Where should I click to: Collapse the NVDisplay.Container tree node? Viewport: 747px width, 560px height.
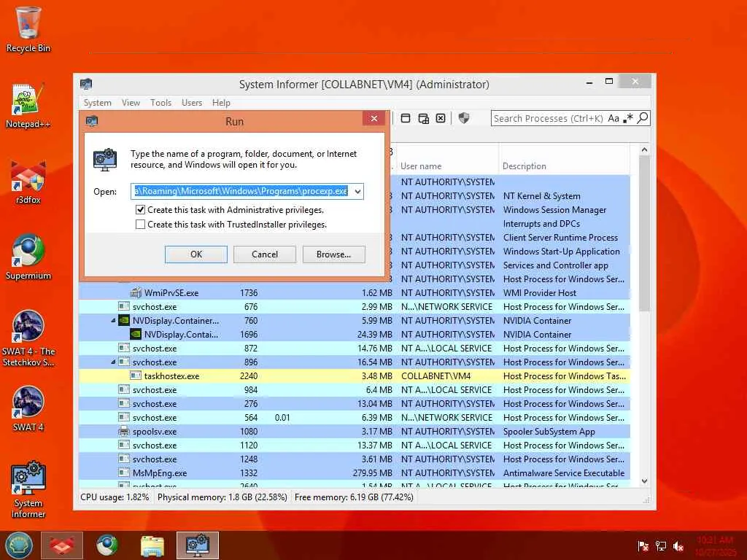click(x=113, y=321)
